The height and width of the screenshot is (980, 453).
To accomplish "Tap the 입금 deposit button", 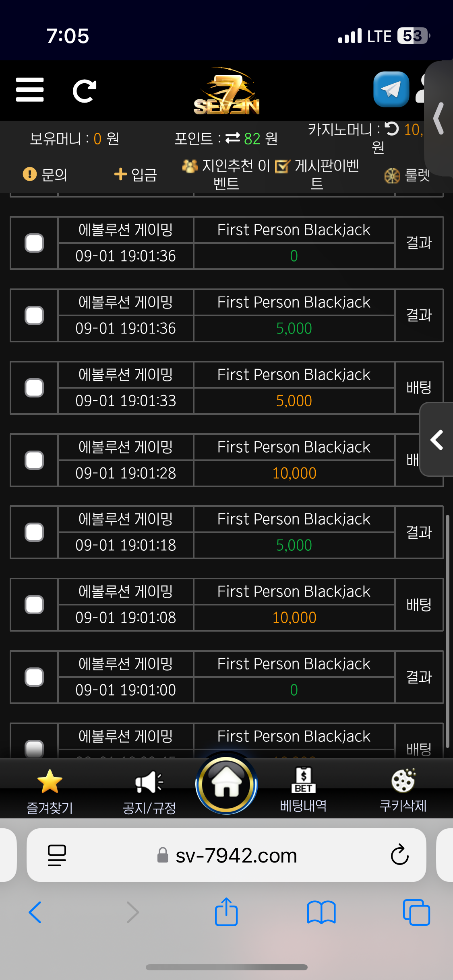I will tap(136, 175).
